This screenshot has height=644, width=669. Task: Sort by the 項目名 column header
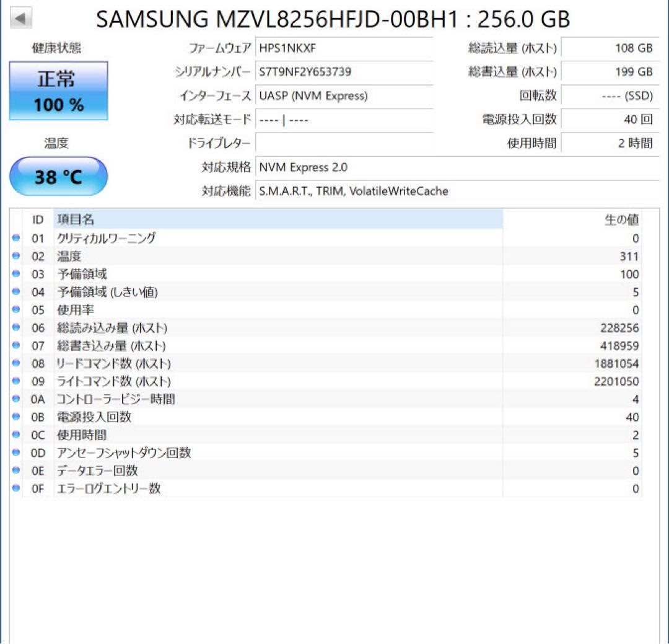278,219
